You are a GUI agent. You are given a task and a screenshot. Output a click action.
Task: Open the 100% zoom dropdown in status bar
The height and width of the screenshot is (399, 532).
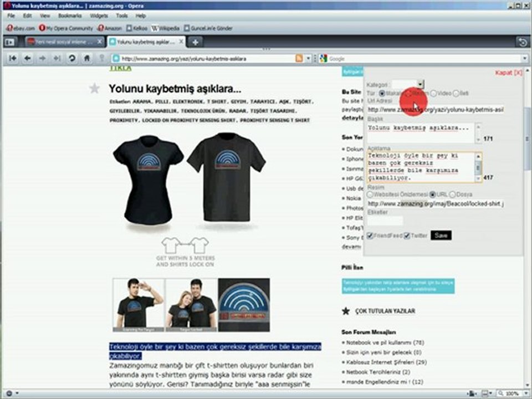tap(526, 393)
